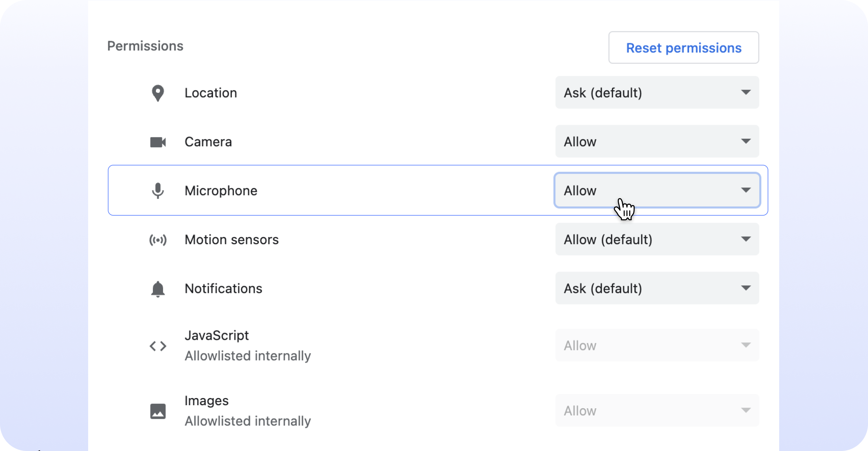Click the Permissions section heading
The width and height of the screenshot is (868, 451).
pos(145,46)
